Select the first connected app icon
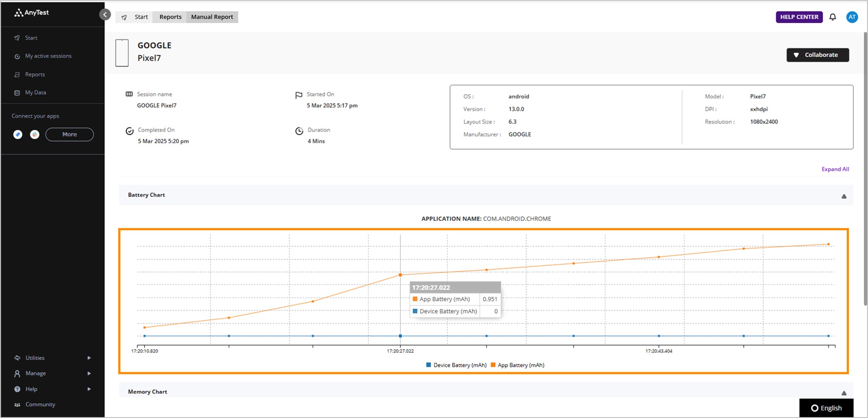Image resolution: width=868 pixels, height=418 pixels. [x=18, y=135]
